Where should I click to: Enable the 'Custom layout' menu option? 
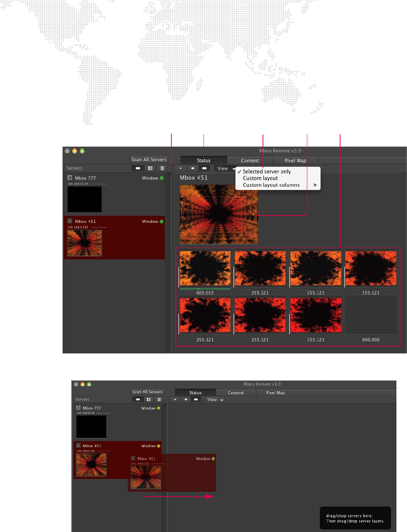260,178
